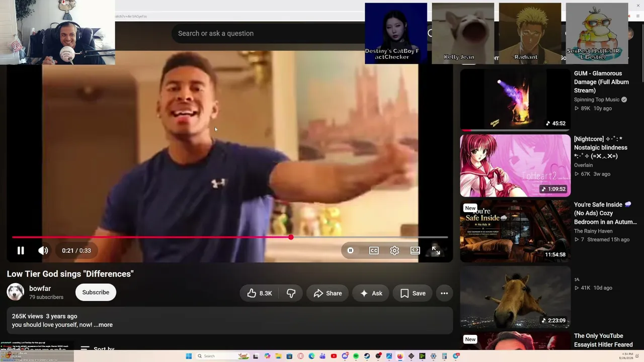This screenshot has width=644, height=362.
Task: Open Steam from the taskbar
Action: coord(367,356)
